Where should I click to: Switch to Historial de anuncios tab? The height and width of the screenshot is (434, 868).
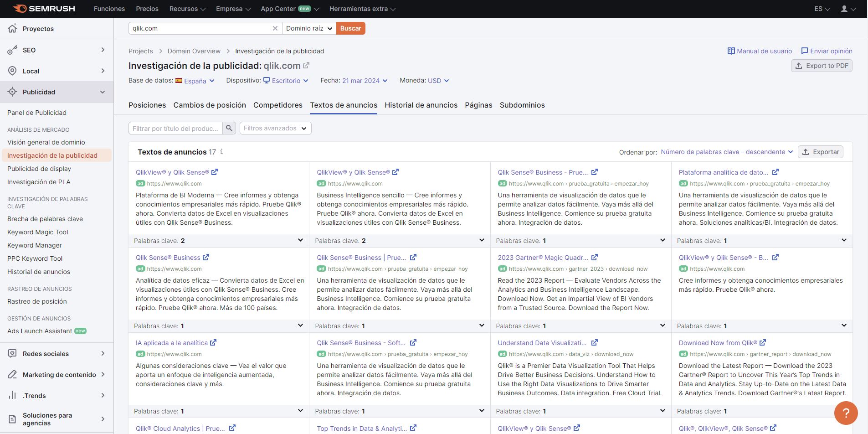point(421,105)
